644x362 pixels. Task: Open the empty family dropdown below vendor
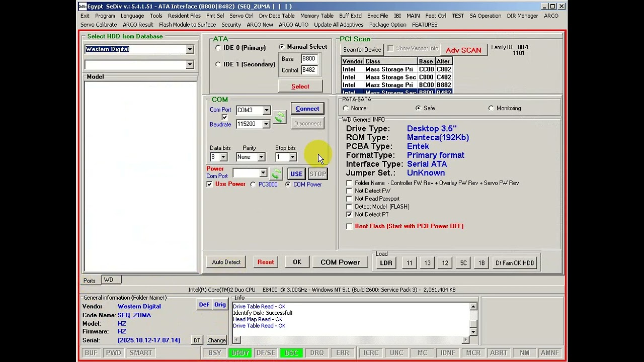(190, 64)
